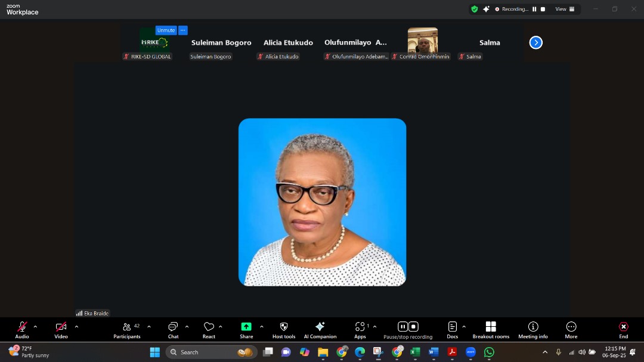Expand the Participants options arrow
This screenshot has width=644, height=362.
(x=149, y=327)
